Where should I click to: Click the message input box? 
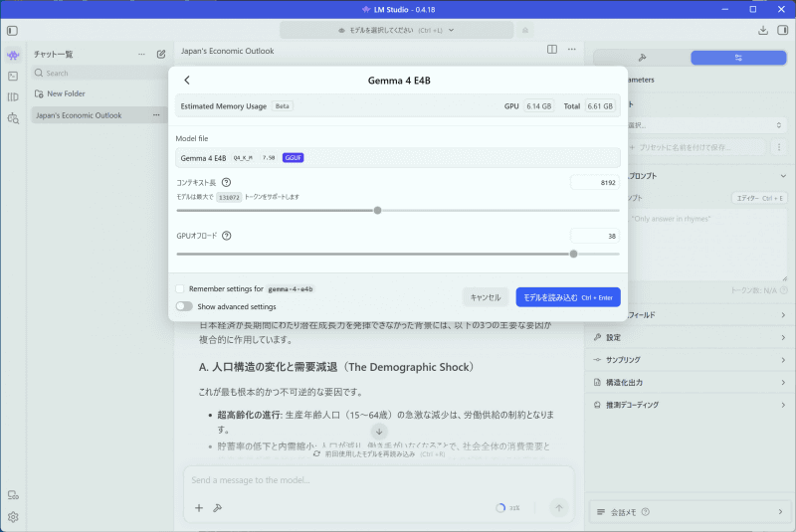pyautogui.click(x=379, y=479)
